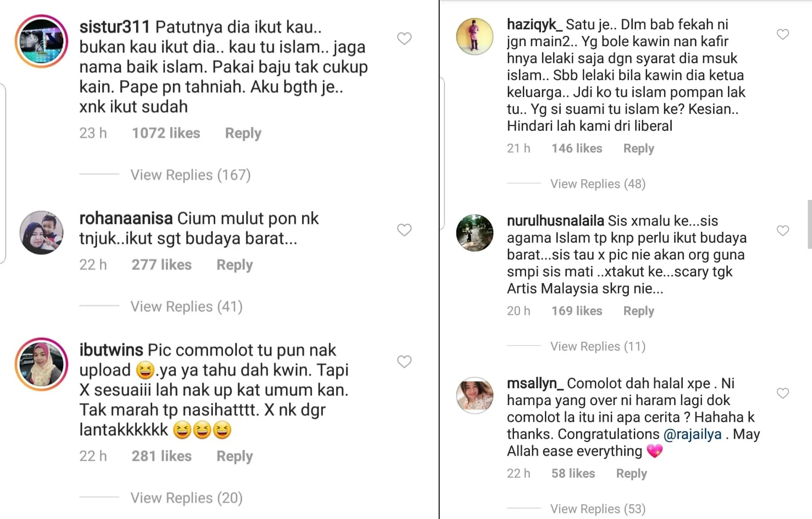This screenshot has width=812, height=519.
Task: Open sistur311's profile picture
Action: tap(41, 41)
